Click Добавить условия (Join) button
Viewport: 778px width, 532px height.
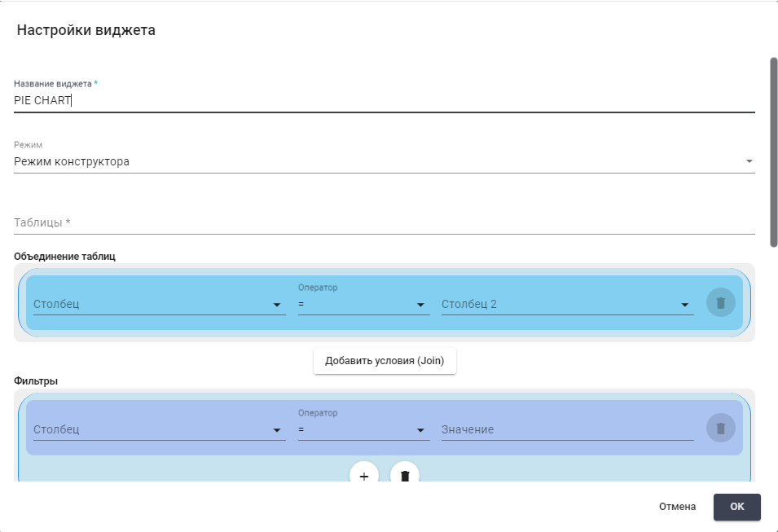385,361
